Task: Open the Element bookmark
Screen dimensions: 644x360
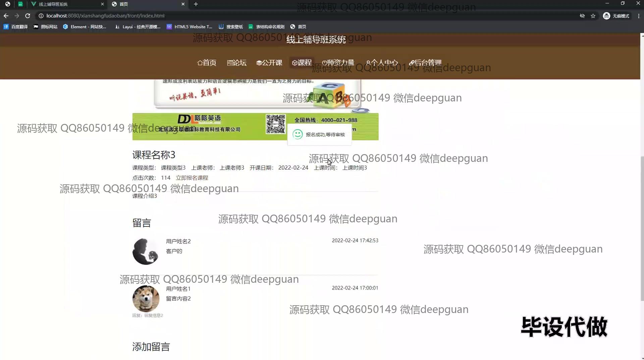Action: 85,27
